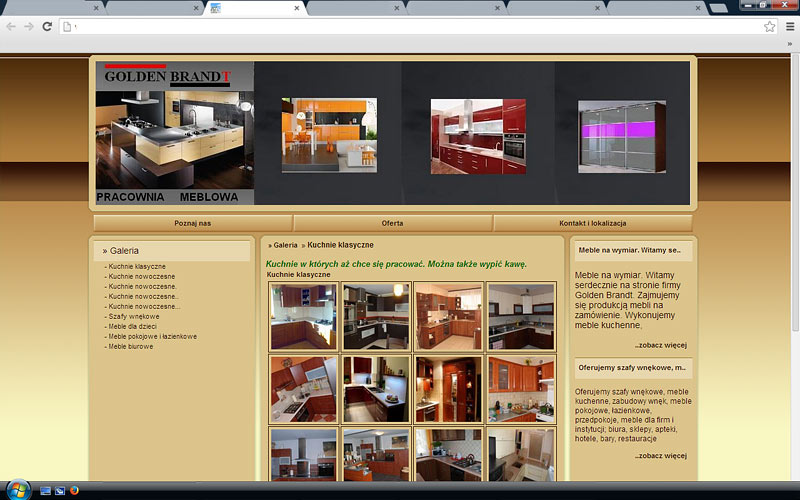
Task: Open the Oferta menu item
Action: point(392,223)
